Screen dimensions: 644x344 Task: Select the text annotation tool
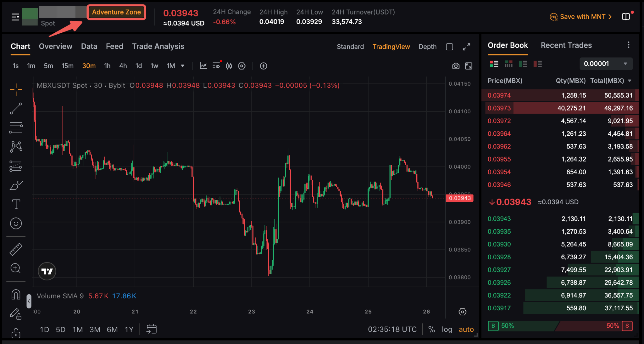[16, 204]
